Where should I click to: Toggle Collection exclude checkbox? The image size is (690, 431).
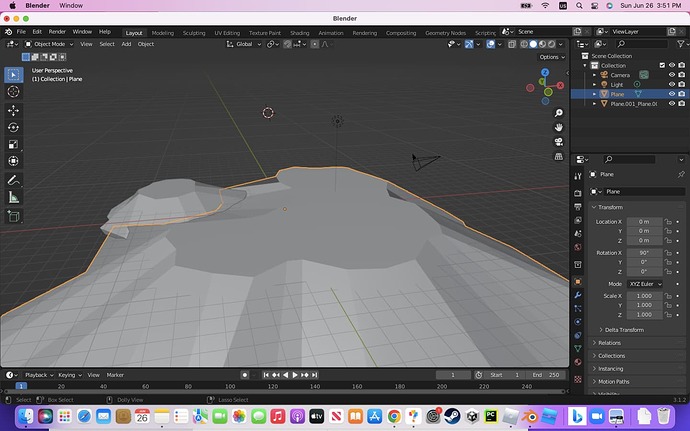pyautogui.click(x=662, y=65)
